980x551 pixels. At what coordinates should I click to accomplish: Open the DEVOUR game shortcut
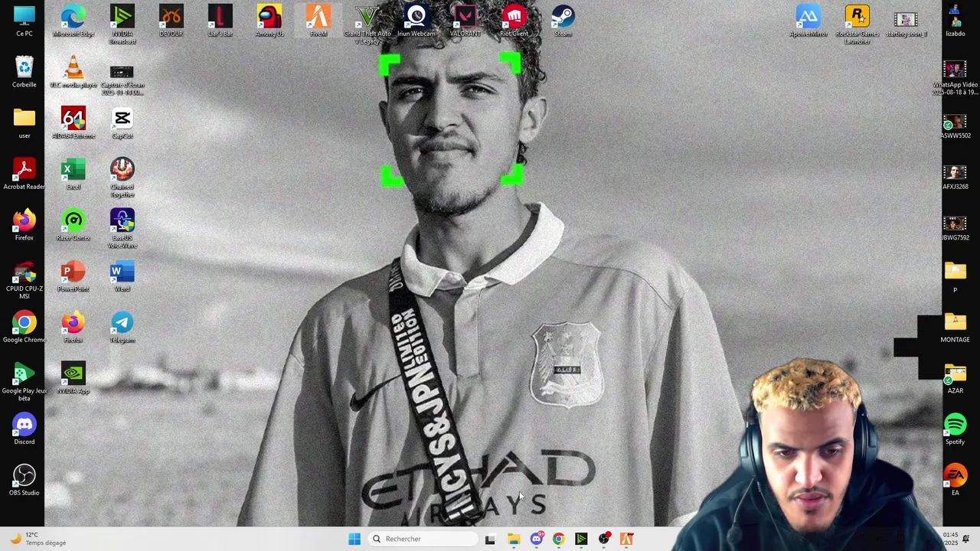(x=171, y=21)
